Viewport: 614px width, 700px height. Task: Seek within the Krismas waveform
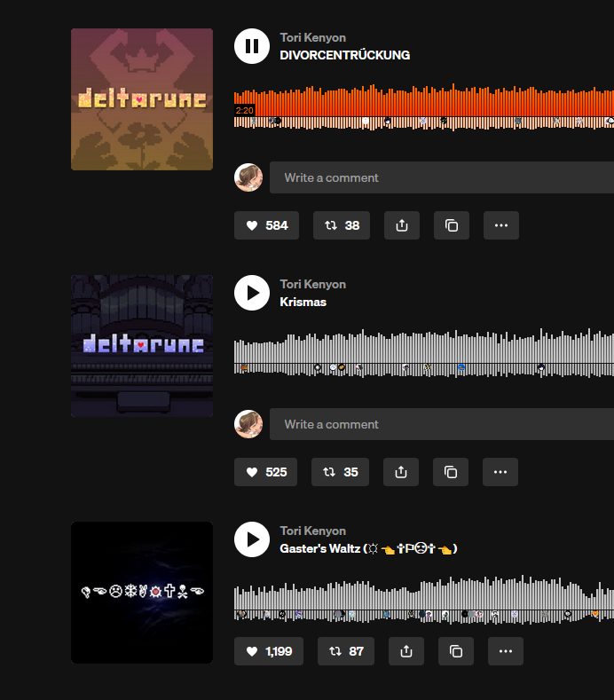424,354
